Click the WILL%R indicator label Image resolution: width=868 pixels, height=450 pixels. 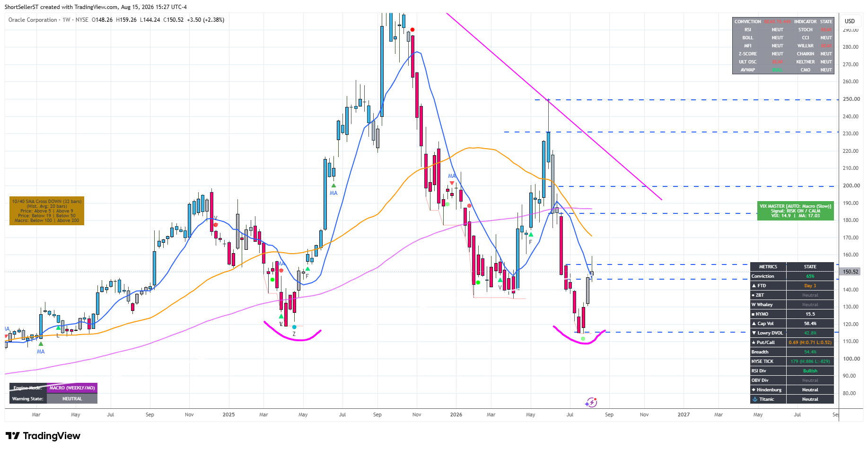tap(806, 46)
